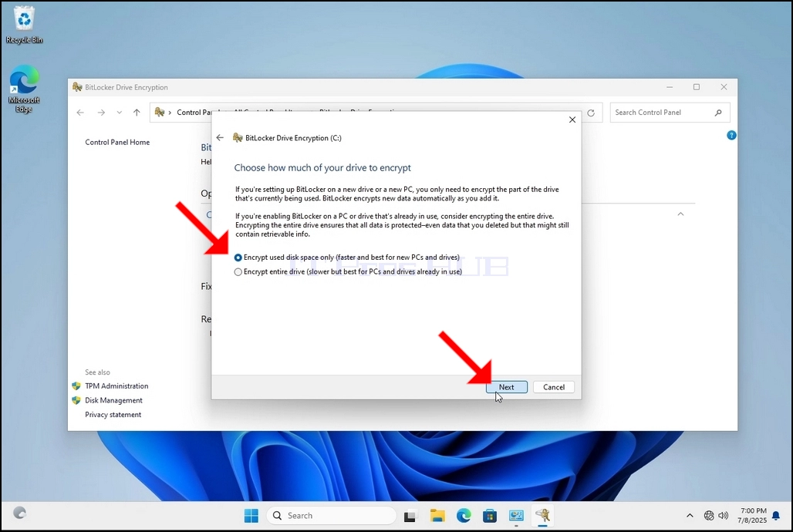Navigate forward in Control Panel window
The image size is (793, 532).
pos(101,113)
